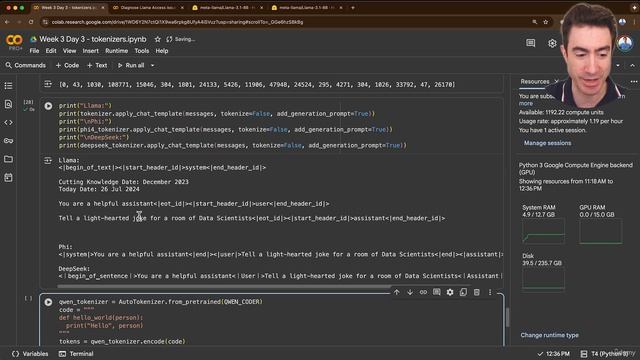Open the File menu
This screenshot has height=360, width=640.
click(34, 51)
